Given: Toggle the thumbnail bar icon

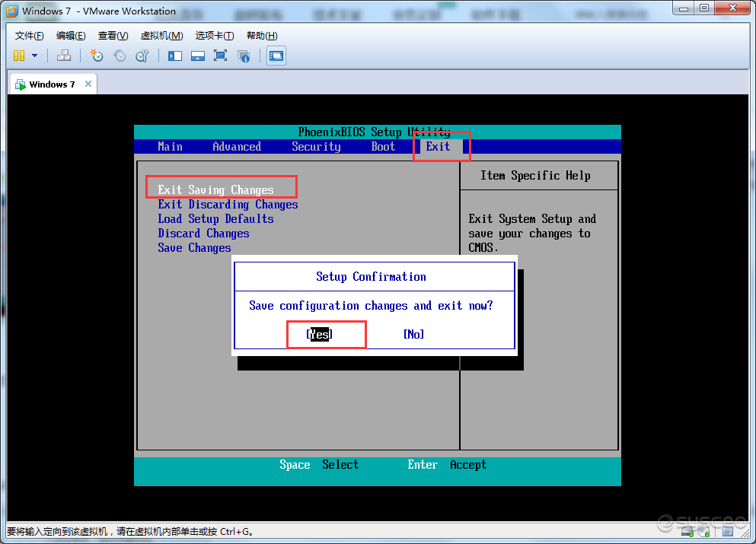Looking at the screenshot, I should point(198,56).
